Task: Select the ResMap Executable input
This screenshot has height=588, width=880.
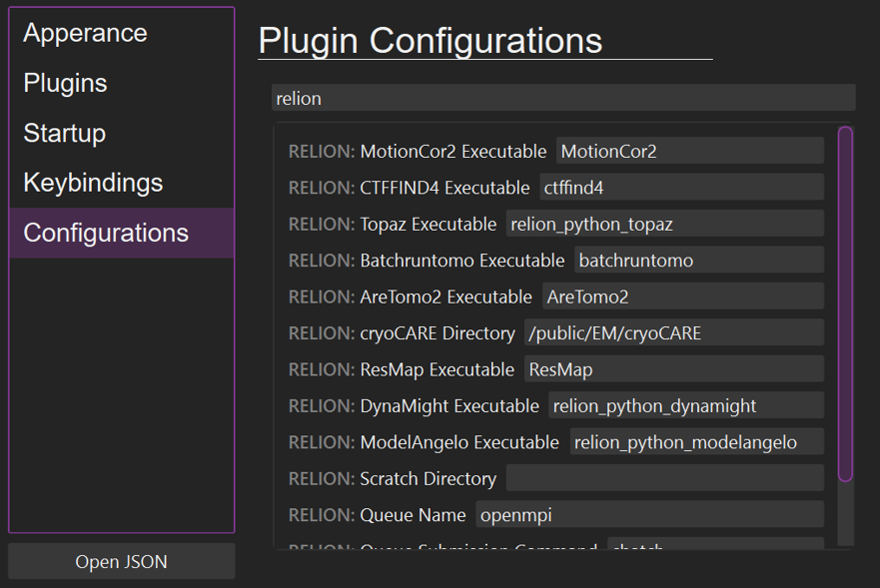Action: [673, 369]
